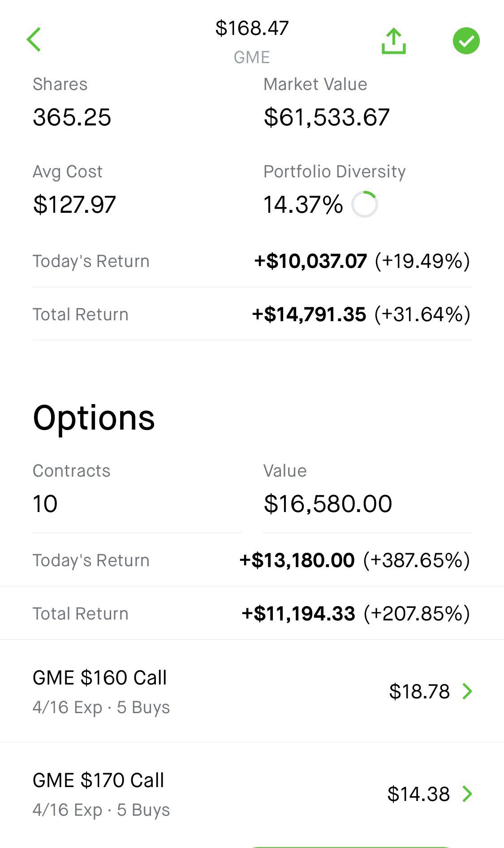Tap the green back arrow

34,39
